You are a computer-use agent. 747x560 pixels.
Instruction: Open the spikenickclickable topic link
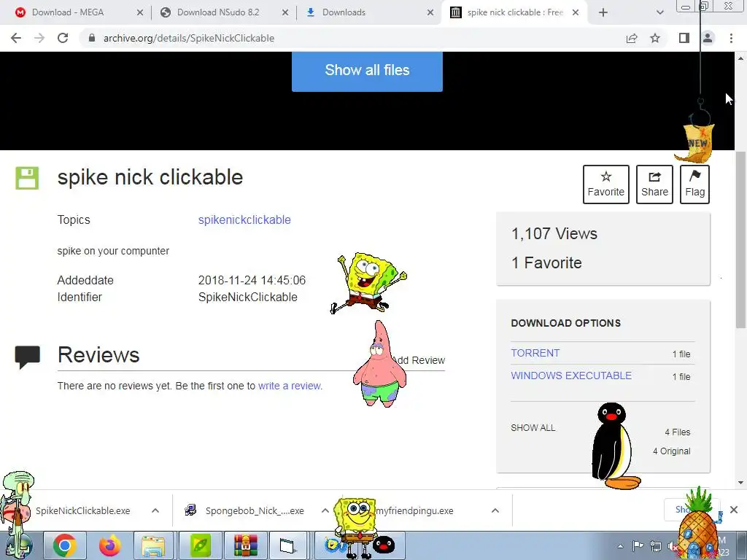point(244,220)
